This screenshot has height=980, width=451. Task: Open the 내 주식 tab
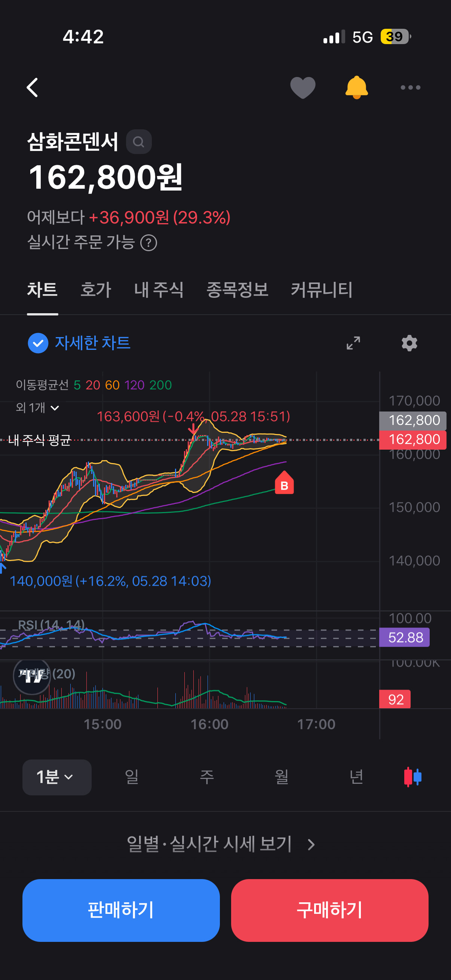(x=159, y=290)
